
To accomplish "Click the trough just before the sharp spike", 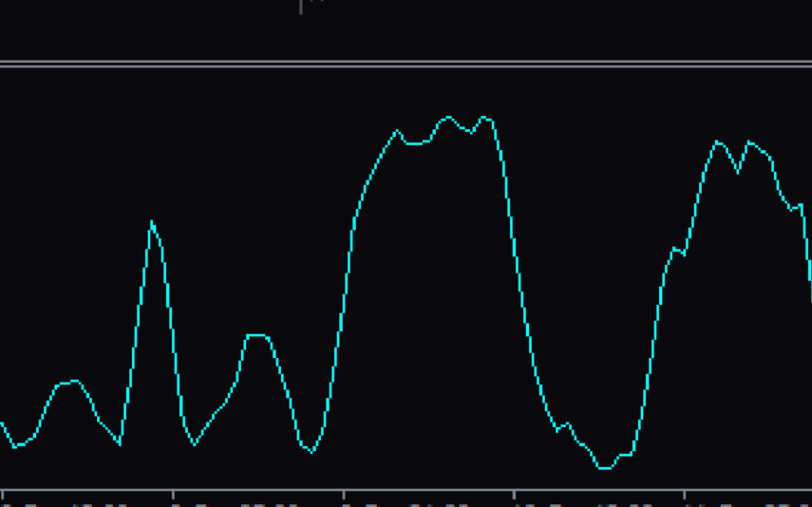I will coord(119,443).
